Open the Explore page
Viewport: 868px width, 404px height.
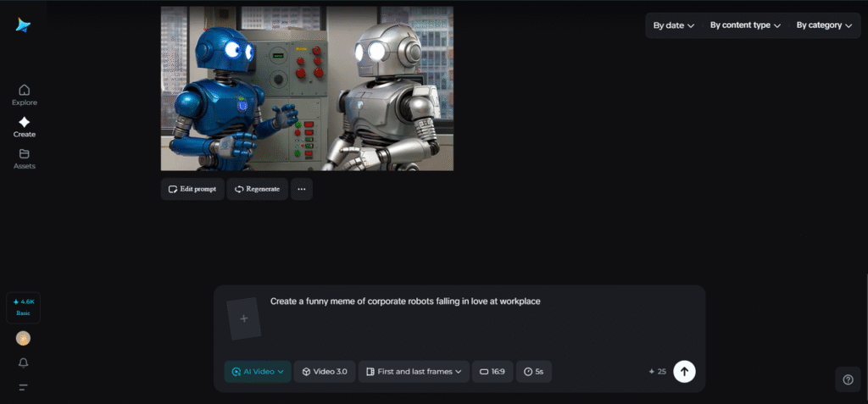pyautogui.click(x=24, y=95)
